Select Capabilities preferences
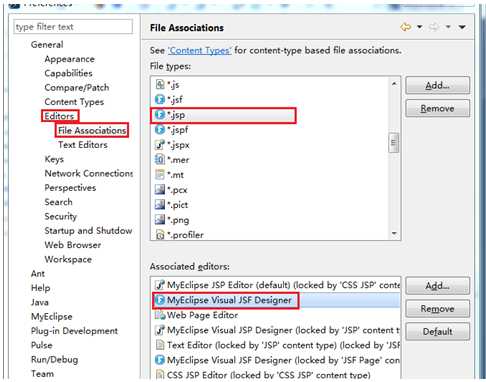Viewport: 486px width, 382px height. point(68,73)
